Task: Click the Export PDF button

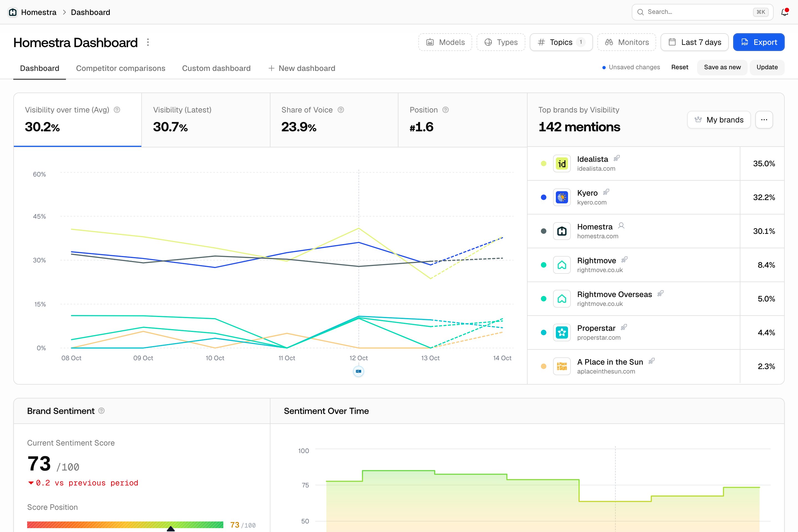Action: pos(759,42)
